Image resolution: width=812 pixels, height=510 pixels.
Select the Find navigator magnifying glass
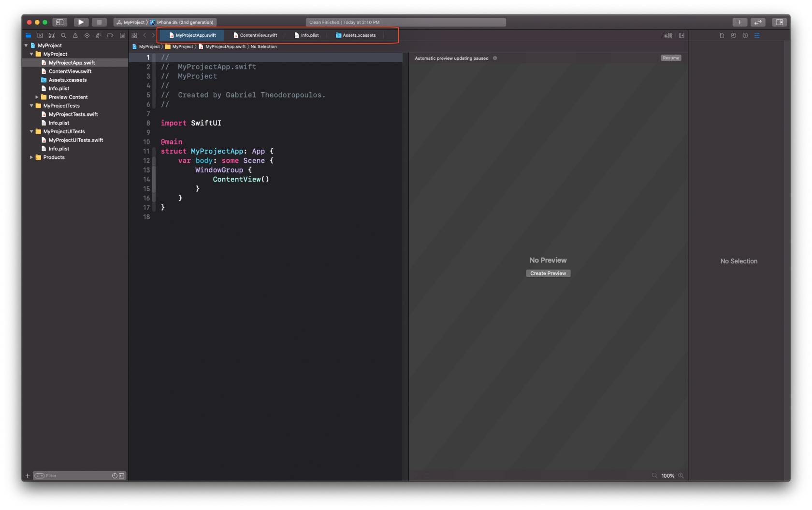click(x=63, y=35)
